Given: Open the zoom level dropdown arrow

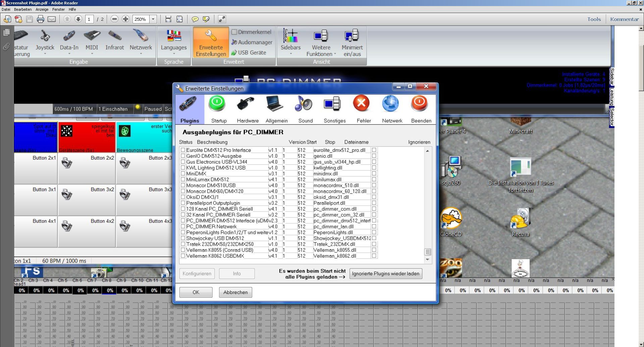Looking at the screenshot, I should click(x=153, y=19).
